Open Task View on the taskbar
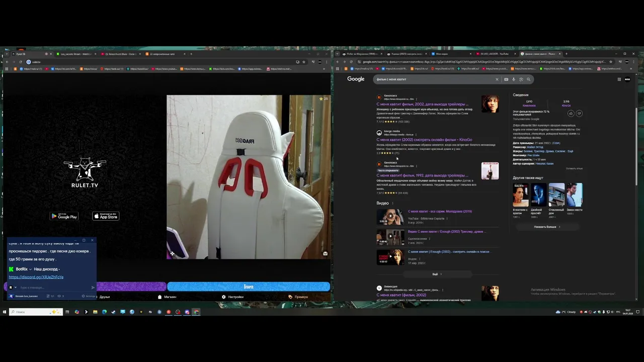The image size is (644, 362). point(67,312)
